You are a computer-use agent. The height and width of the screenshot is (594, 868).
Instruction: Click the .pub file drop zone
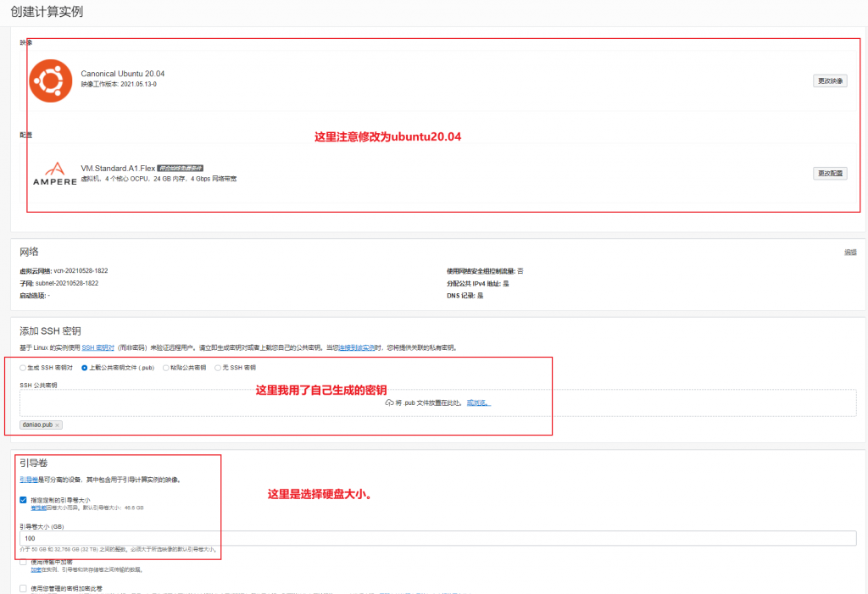click(x=438, y=402)
